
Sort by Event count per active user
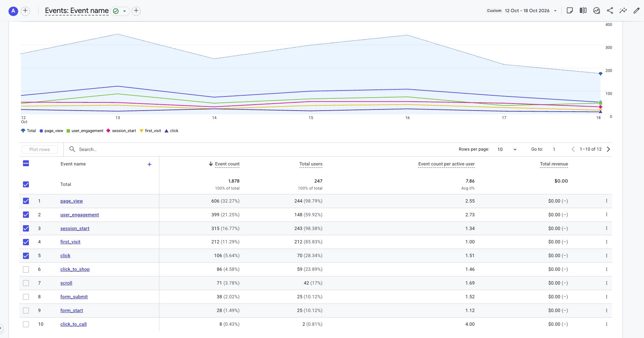click(x=447, y=164)
